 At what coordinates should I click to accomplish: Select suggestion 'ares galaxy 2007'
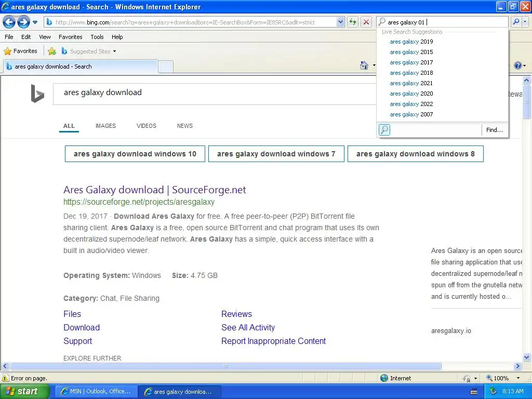coord(411,114)
